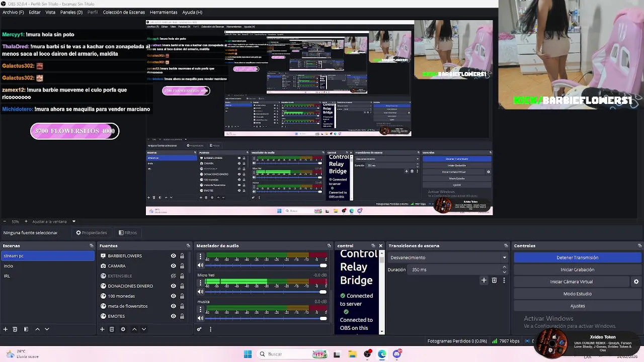Enable Modo Estudio

click(x=577, y=294)
